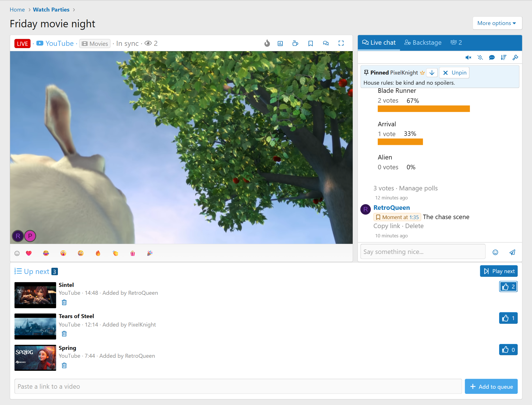Click the Blade Runner poll result bar

coord(424,109)
